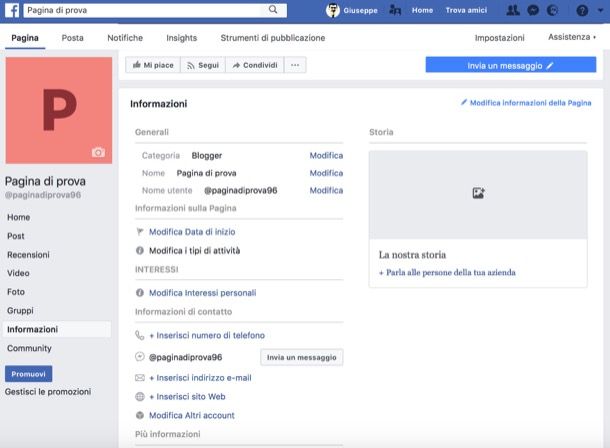Screen dimensions: 610x448
Task: Open Video in the left sidebar
Action: click(18, 273)
